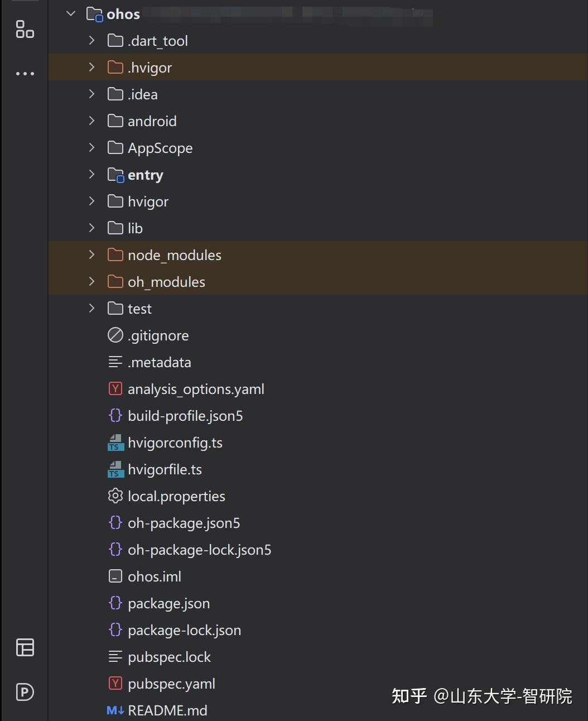Expand the android folder
Image resolution: width=588 pixels, height=721 pixels.
(x=92, y=121)
